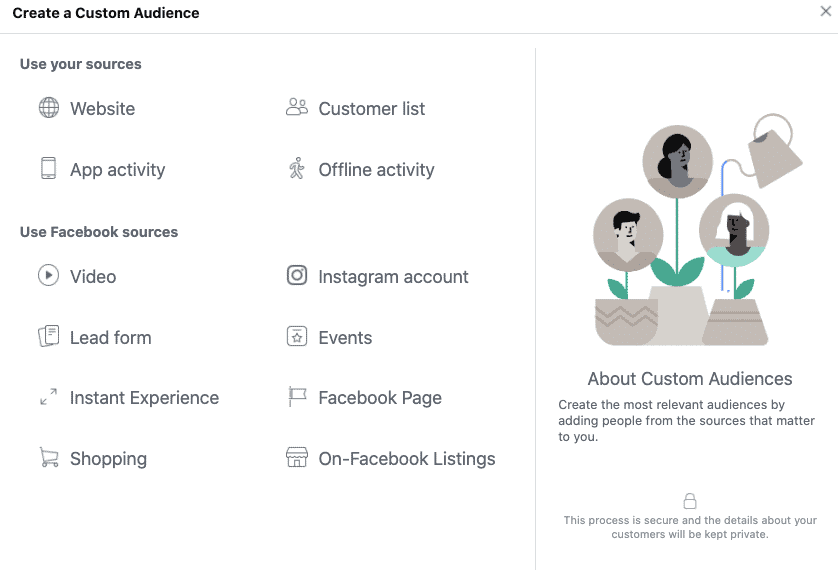The width and height of the screenshot is (838, 580).
Task: Select the storefront On-Facebook Listings icon
Action: pyautogui.click(x=297, y=459)
